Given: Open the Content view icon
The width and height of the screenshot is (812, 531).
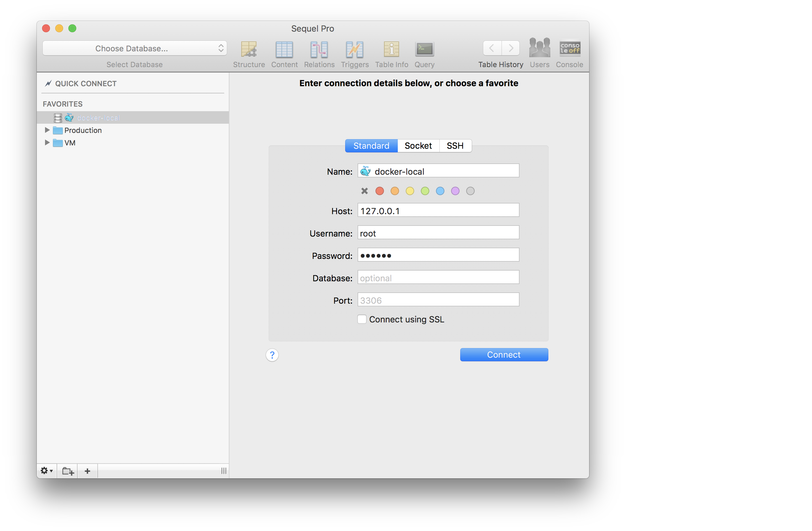Looking at the screenshot, I should (x=284, y=49).
